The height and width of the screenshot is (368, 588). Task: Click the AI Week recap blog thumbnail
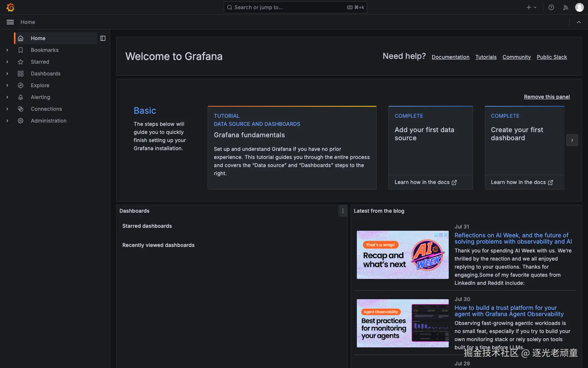pyautogui.click(x=403, y=255)
